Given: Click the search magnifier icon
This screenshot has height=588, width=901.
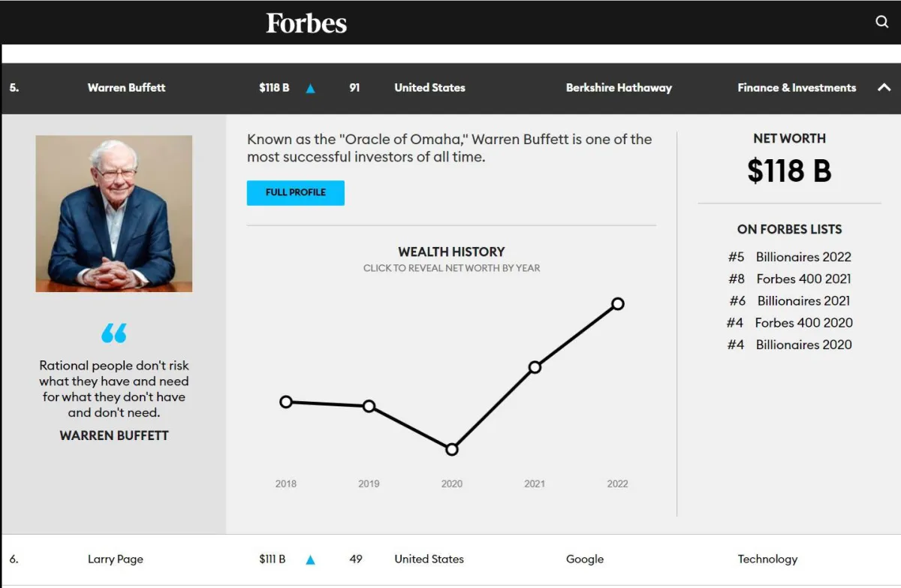Looking at the screenshot, I should 882,22.
